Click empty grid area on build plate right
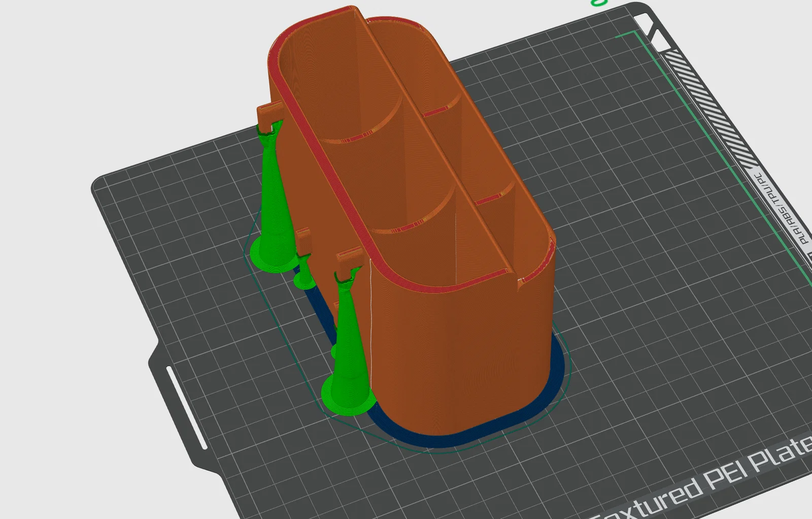 coord(660,305)
